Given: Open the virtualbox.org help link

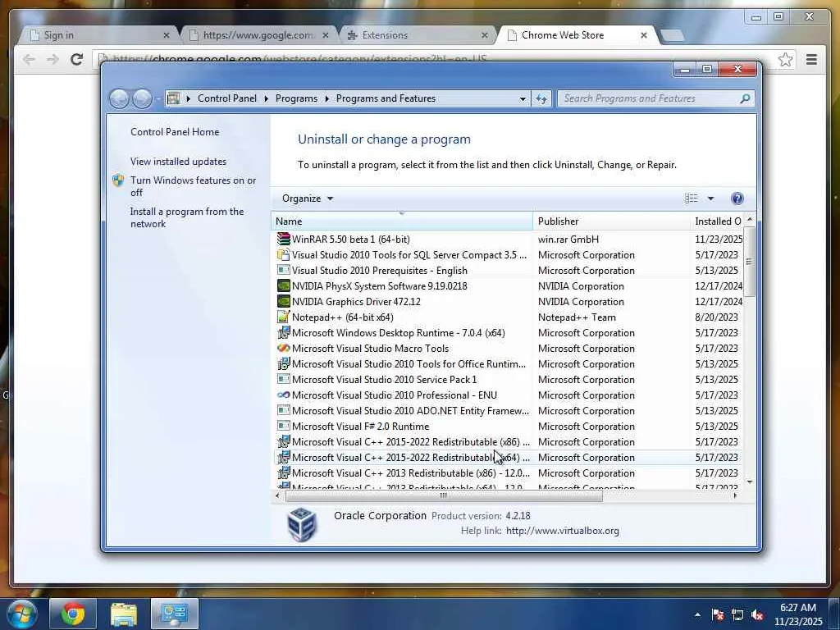Looking at the screenshot, I should [x=563, y=531].
